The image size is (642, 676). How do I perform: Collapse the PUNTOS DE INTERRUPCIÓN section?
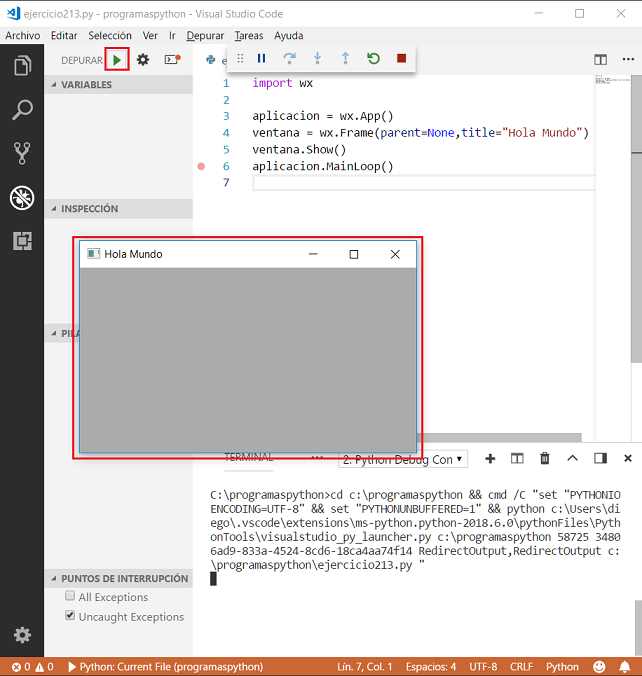[x=119, y=579]
